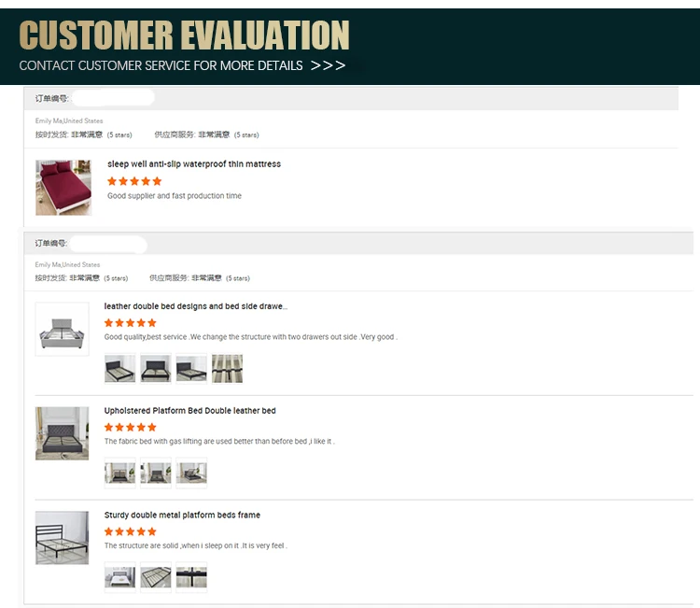Viewport: 700px width, 608px height.
Task: View third review photo of metal platform bed
Action: [191, 577]
